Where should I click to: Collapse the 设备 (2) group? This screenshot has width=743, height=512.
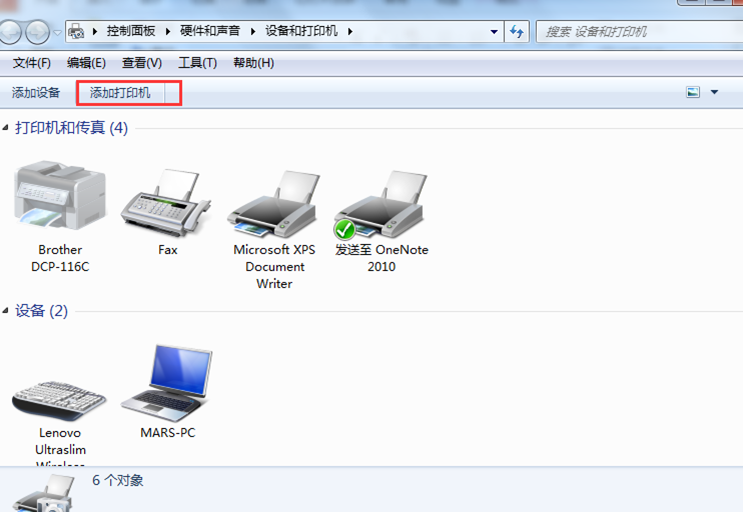(x=6, y=311)
